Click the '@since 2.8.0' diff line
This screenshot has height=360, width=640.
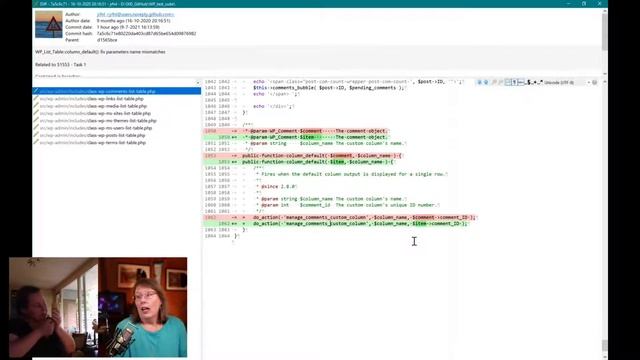278,187
